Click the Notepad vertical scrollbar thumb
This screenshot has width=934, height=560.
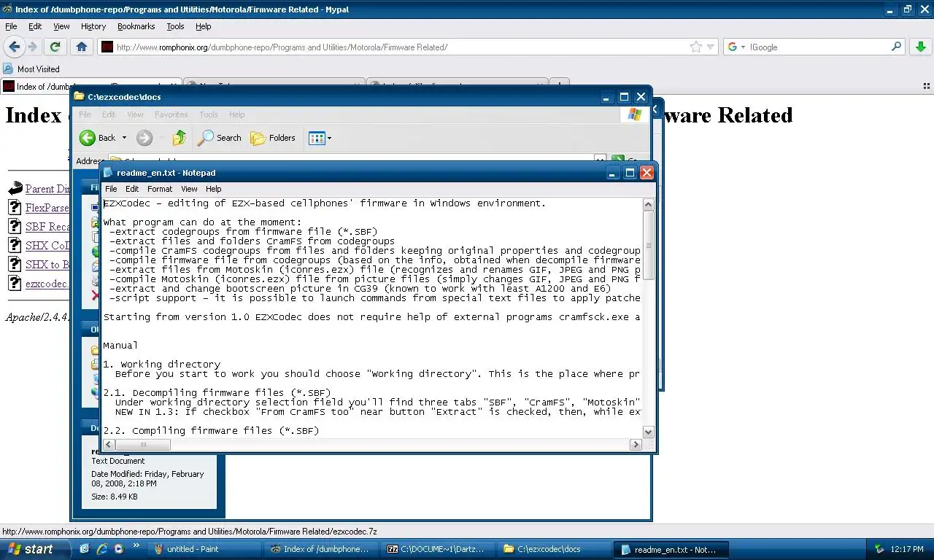[x=649, y=245]
